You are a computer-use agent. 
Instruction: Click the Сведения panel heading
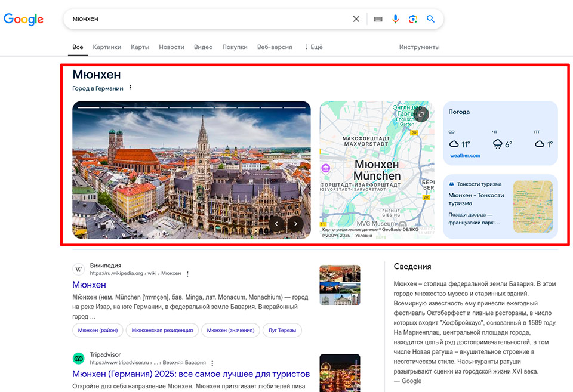pos(412,266)
